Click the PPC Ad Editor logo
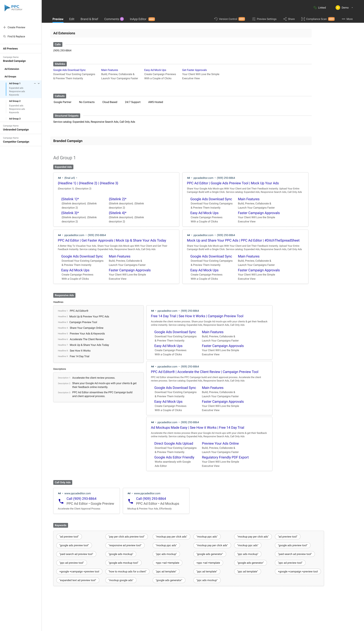Viewport: 364px width, 631px height. point(13,8)
